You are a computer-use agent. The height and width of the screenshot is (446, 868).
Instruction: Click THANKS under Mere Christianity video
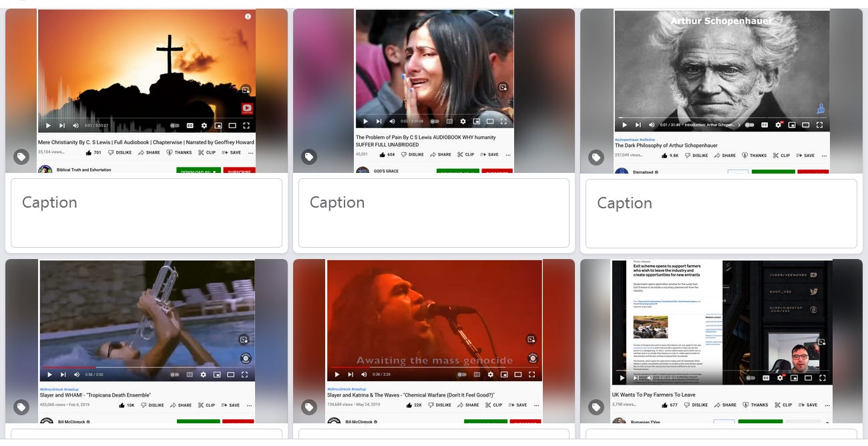point(179,152)
